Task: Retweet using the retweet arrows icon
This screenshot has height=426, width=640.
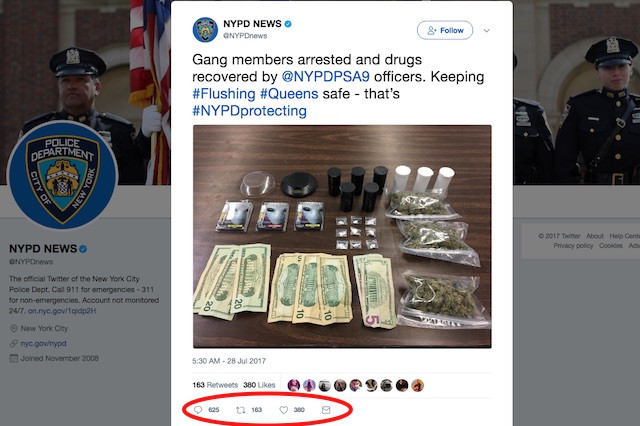Action: pyautogui.click(x=240, y=410)
